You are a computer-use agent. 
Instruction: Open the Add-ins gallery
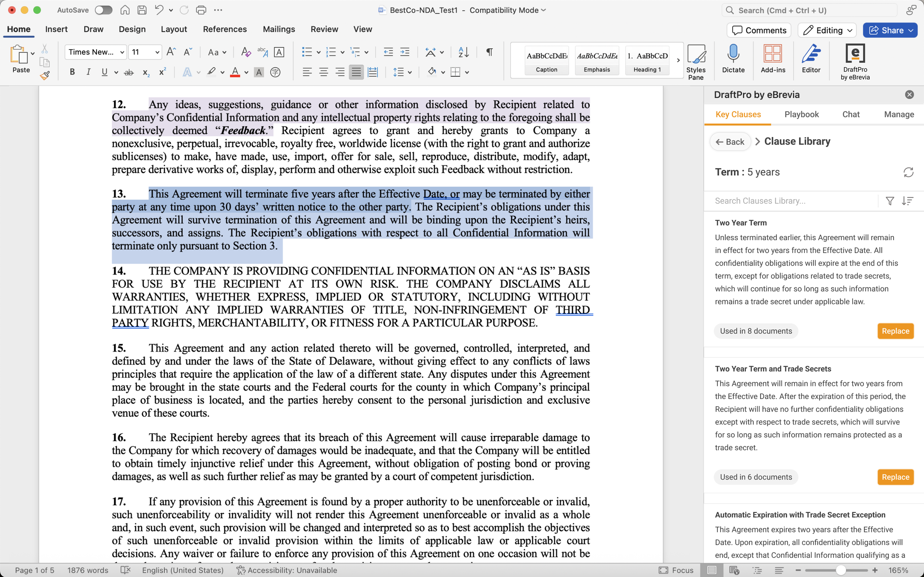point(773,58)
